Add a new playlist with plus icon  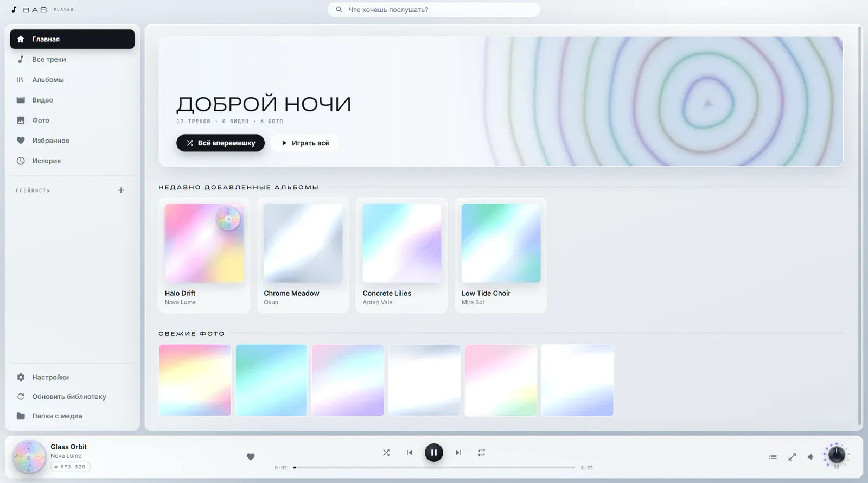coord(121,190)
